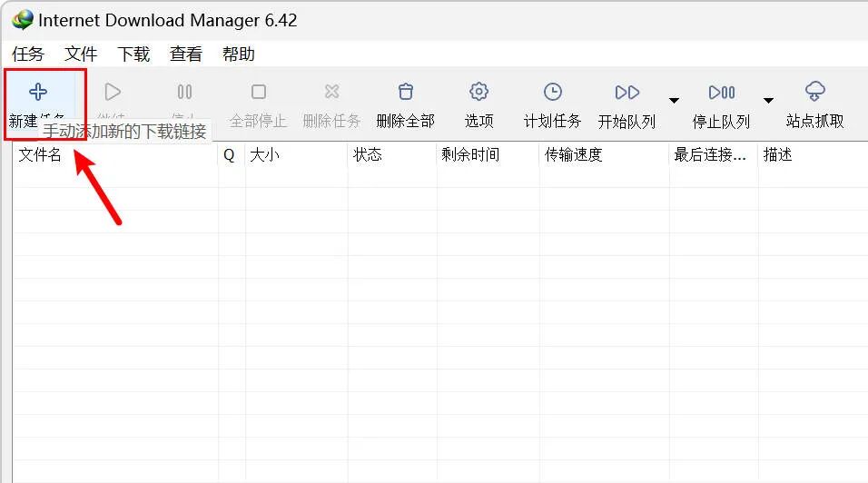Launch site grabber cloud icon

[814, 92]
